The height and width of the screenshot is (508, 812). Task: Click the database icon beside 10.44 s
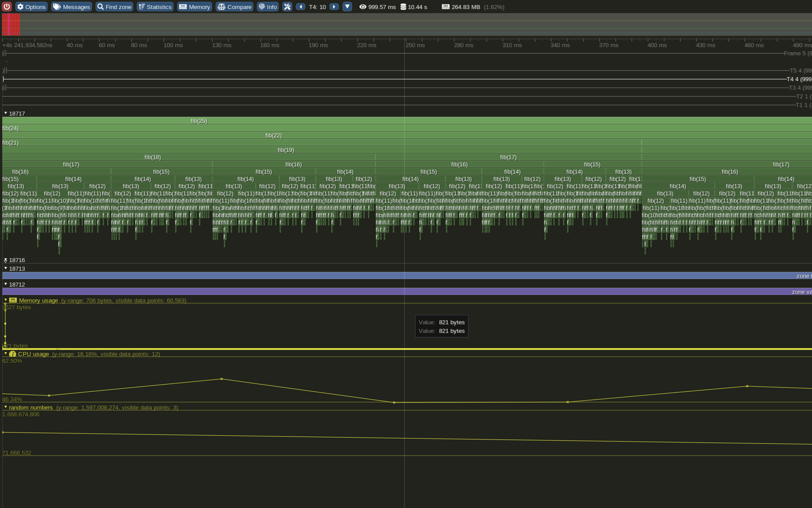pos(403,7)
